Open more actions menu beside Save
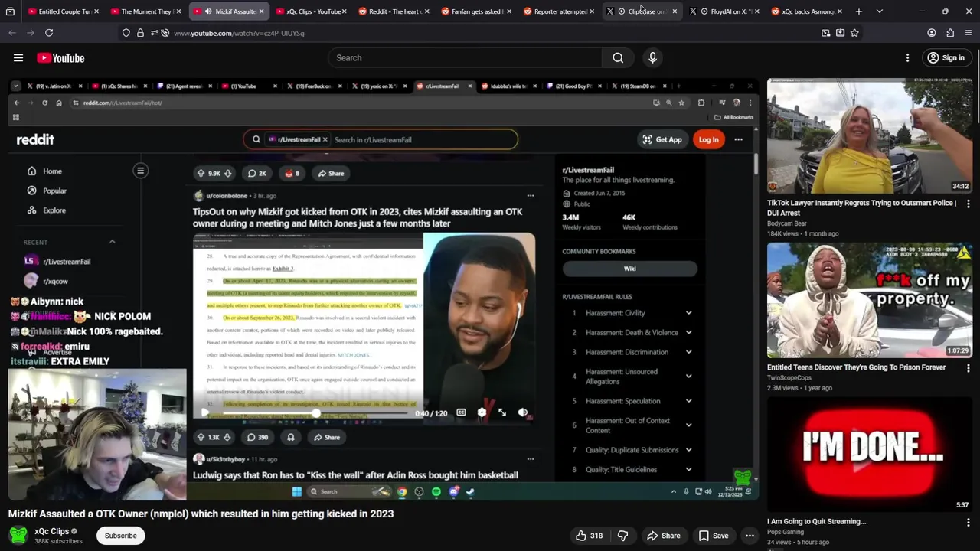The height and width of the screenshot is (551, 980). (x=750, y=536)
